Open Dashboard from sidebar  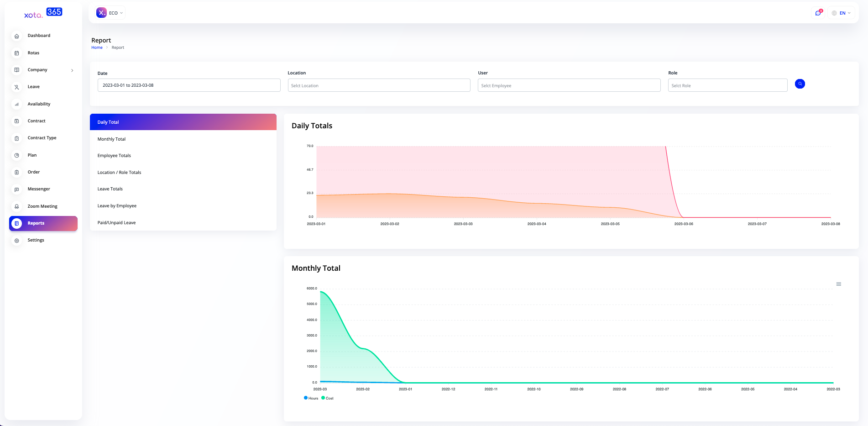(x=39, y=36)
